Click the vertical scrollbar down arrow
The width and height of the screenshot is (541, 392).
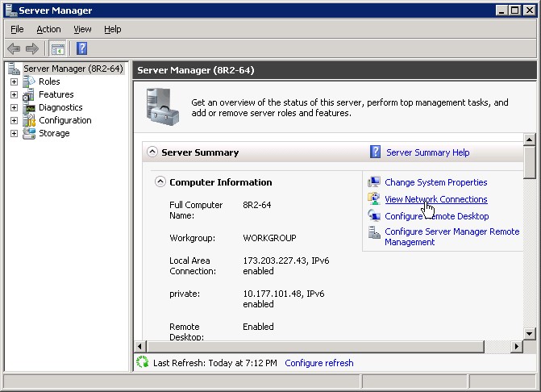point(530,333)
